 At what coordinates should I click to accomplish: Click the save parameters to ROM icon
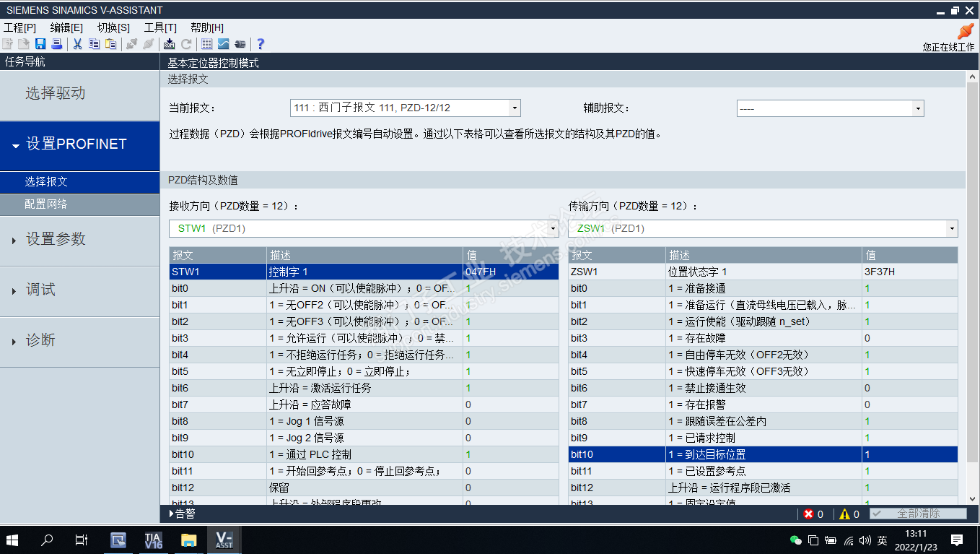click(170, 44)
